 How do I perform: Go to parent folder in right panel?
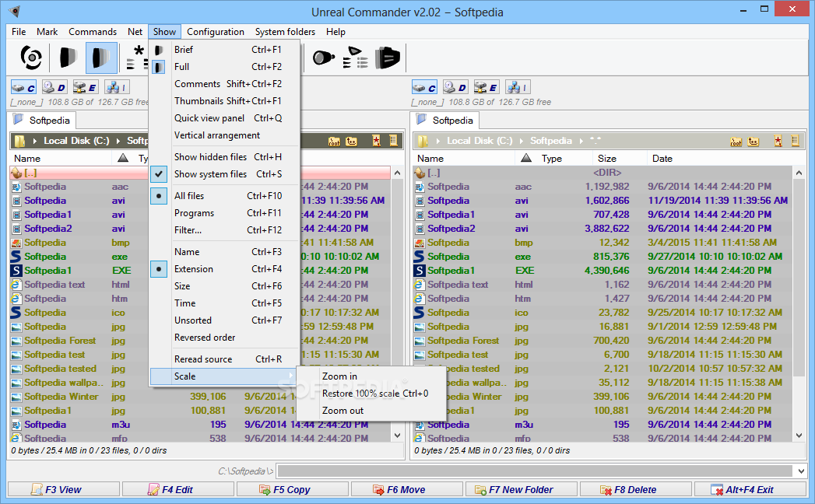tap(754, 141)
